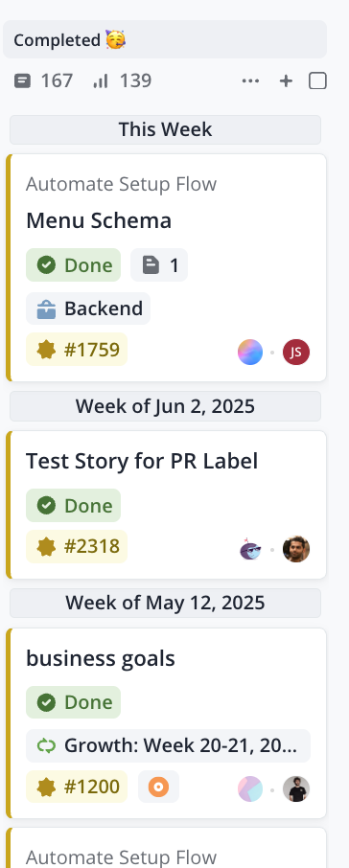Open the Growth: Week 20-21 iteration label
Screen dimensions: 349x868
coord(169,745)
